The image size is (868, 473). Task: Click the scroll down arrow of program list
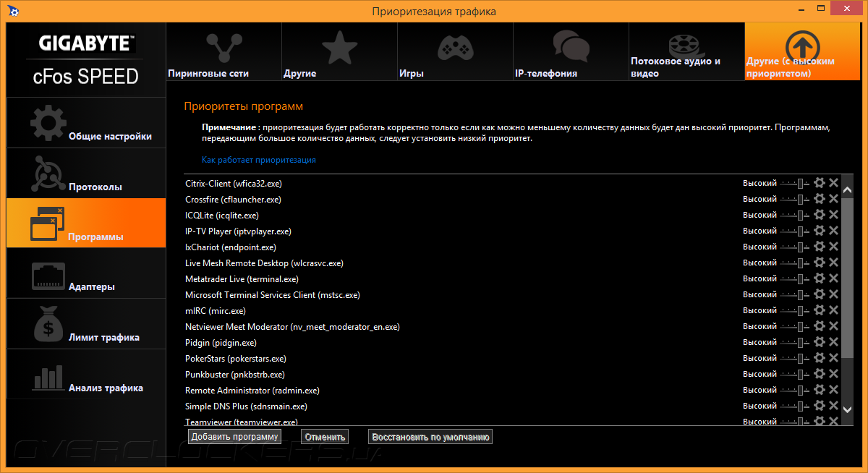click(x=848, y=409)
